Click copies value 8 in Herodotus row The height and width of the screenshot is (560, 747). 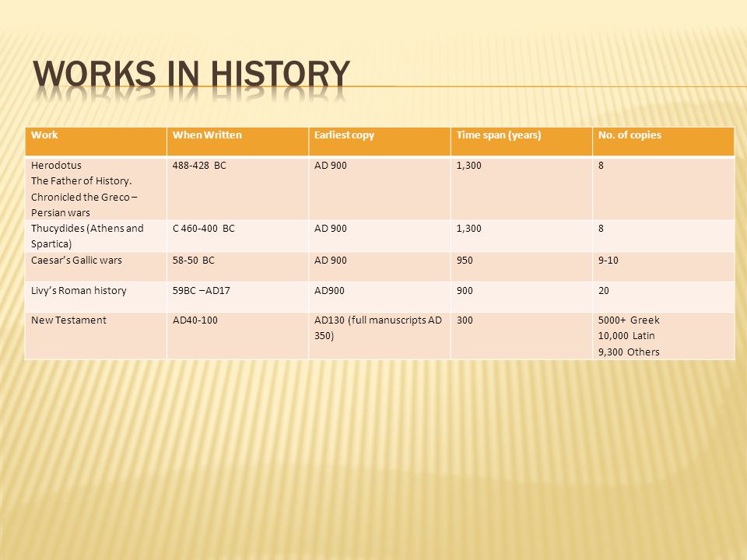coord(664,188)
